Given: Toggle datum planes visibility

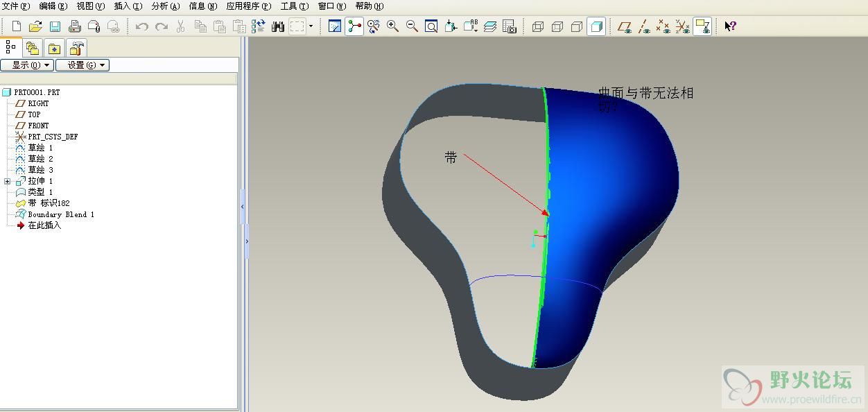Looking at the screenshot, I should point(625,26).
